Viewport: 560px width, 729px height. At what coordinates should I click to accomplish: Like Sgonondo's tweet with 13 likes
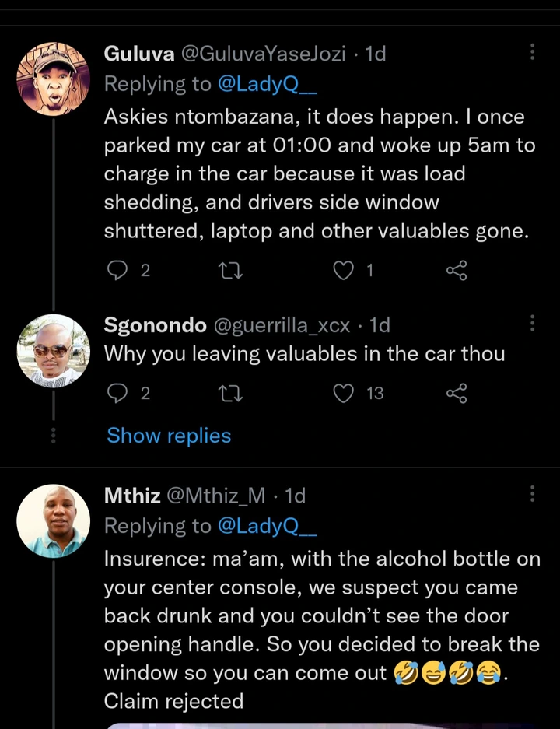(343, 394)
